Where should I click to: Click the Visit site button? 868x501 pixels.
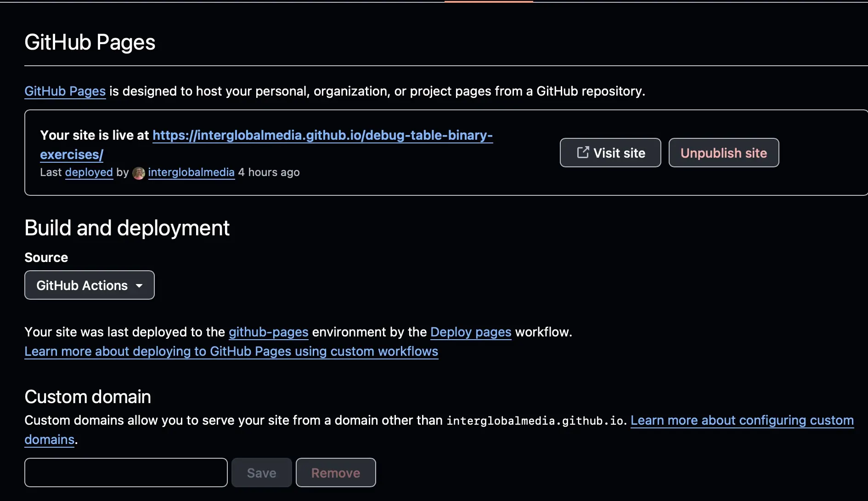click(610, 153)
